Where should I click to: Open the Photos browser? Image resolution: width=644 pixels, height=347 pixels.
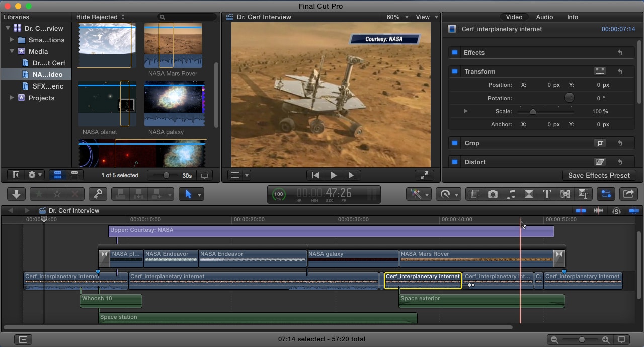coord(493,194)
